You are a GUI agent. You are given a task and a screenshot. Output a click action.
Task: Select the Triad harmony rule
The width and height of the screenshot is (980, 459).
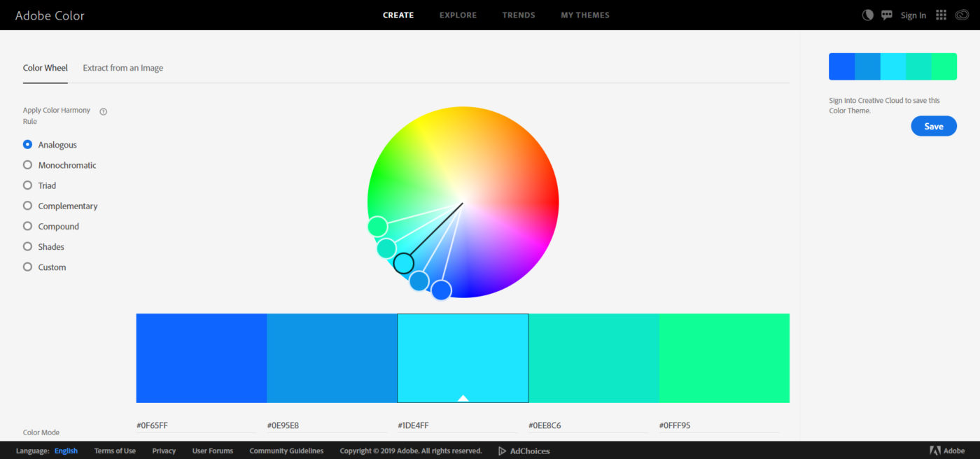(x=27, y=185)
